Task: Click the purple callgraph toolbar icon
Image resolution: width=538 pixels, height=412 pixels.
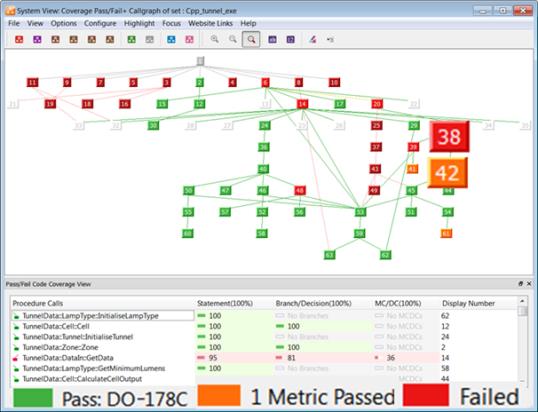Action: pos(37,39)
